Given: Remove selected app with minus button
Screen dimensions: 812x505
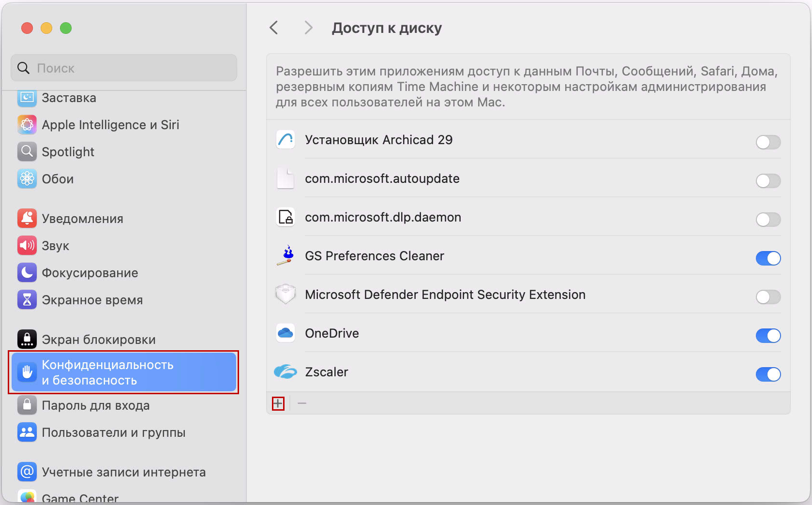Looking at the screenshot, I should (302, 402).
